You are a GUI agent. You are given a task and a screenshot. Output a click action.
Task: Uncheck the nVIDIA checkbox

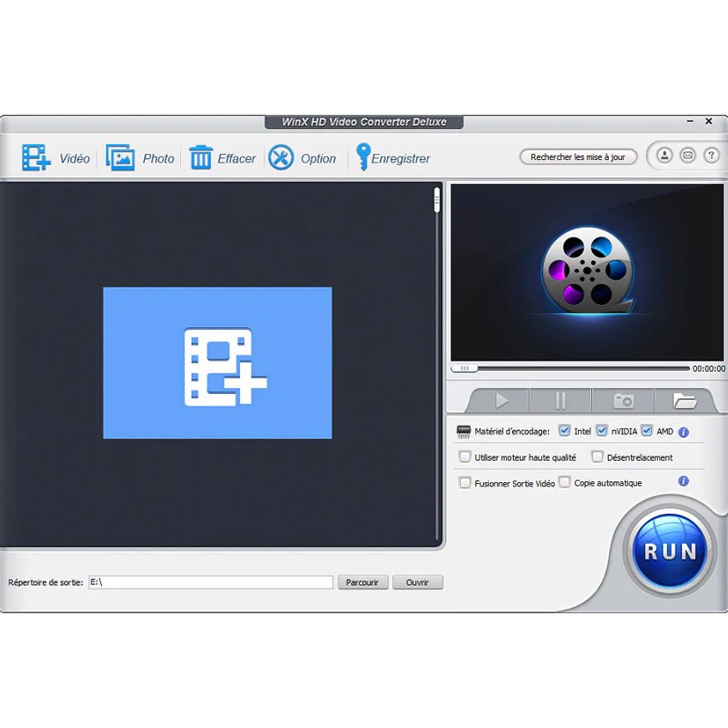click(x=602, y=431)
